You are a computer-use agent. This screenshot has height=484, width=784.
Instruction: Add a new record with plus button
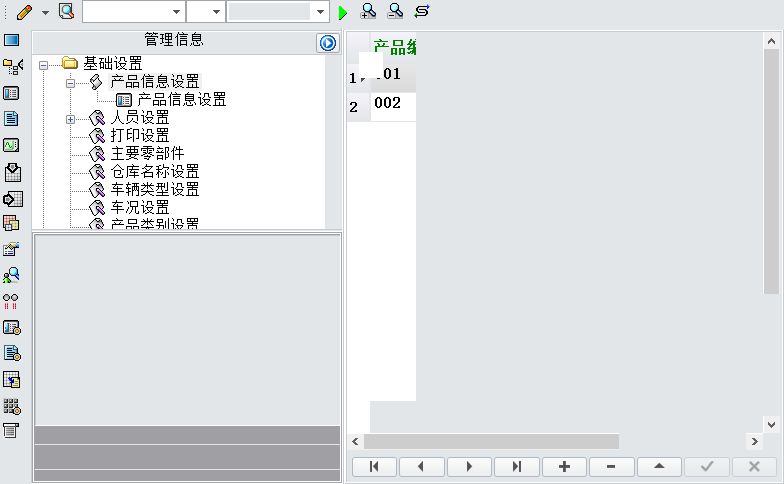564,466
